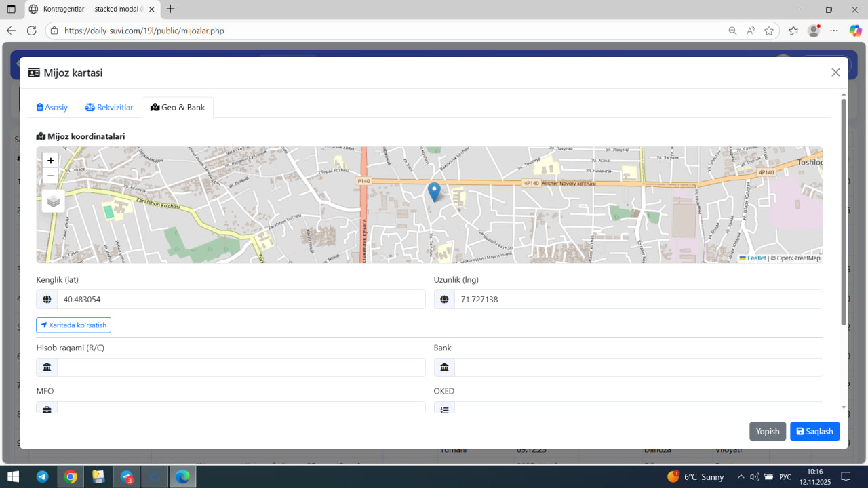Click the Saqlash save button
This screenshot has width=868, height=488.
coord(814,432)
